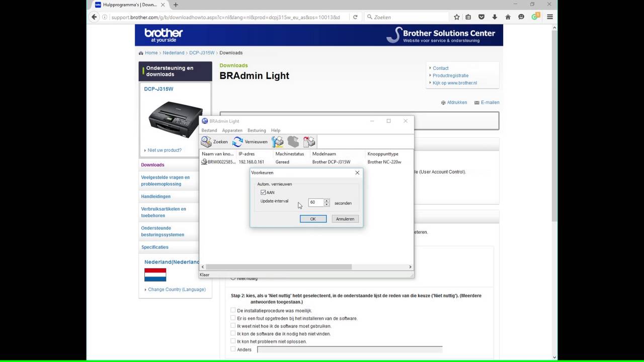
Task: Click the Firefox Zoeken search box
Action: tap(407, 17)
